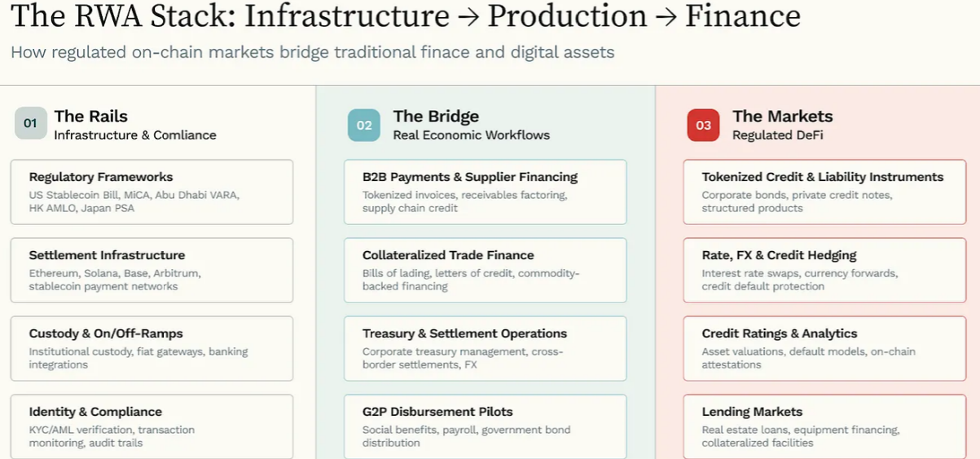Screen dimensions: 980x459
Task: Click the RWA Stack main title
Action: click(x=406, y=16)
